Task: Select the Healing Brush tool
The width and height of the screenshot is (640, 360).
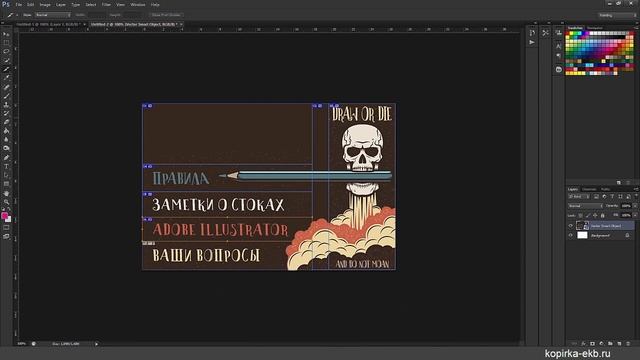Action: click(x=6, y=87)
